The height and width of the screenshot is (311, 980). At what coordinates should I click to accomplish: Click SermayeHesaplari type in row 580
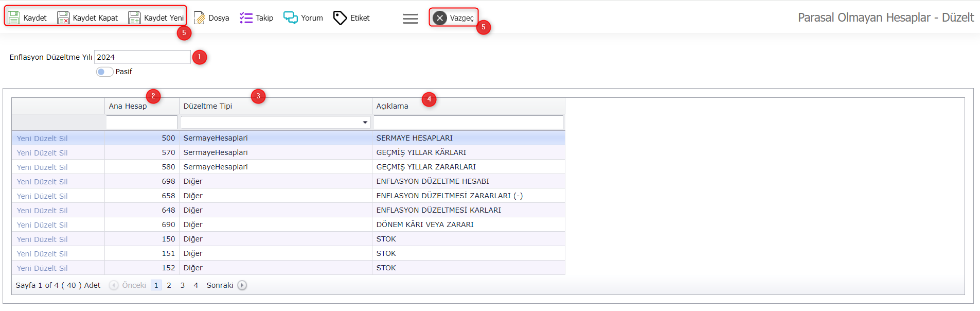click(276, 167)
